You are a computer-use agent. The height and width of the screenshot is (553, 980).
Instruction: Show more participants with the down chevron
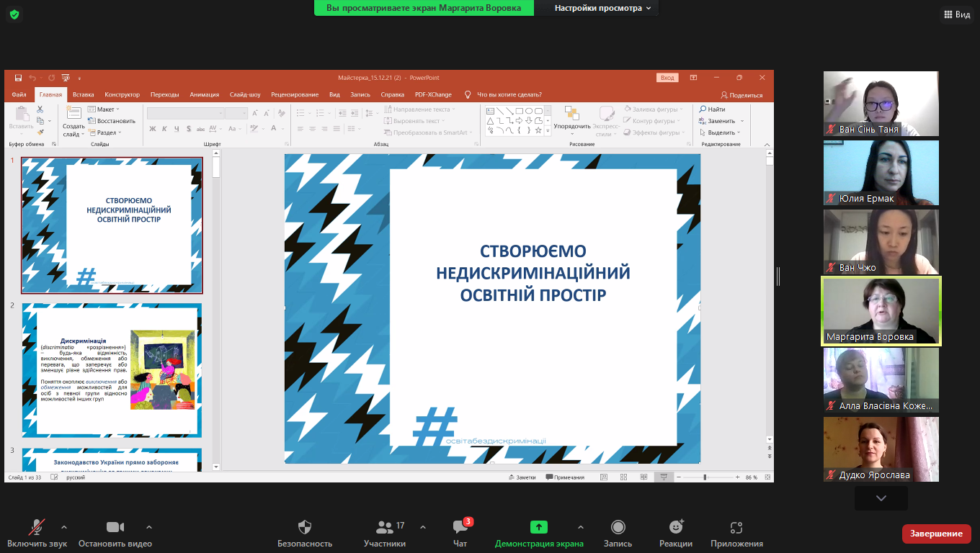881,498
